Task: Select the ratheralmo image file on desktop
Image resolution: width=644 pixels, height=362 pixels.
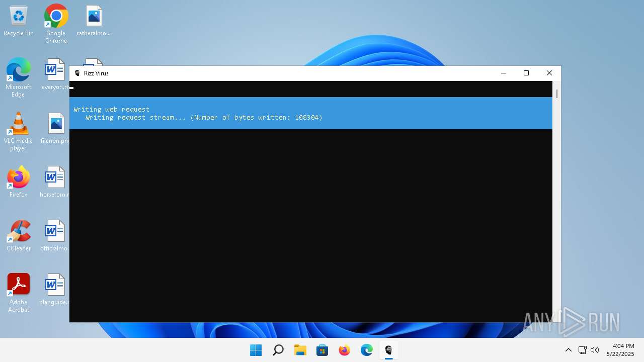Action: tap(94, 21)
